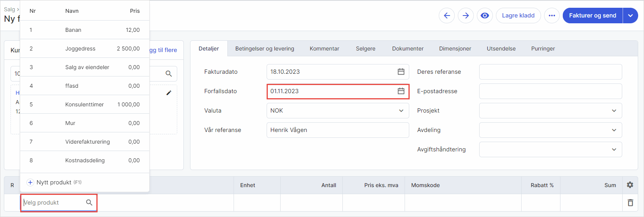Click Nytt produkt to add product
Viewport: 644px width, 217px height.
coord(54,182)
